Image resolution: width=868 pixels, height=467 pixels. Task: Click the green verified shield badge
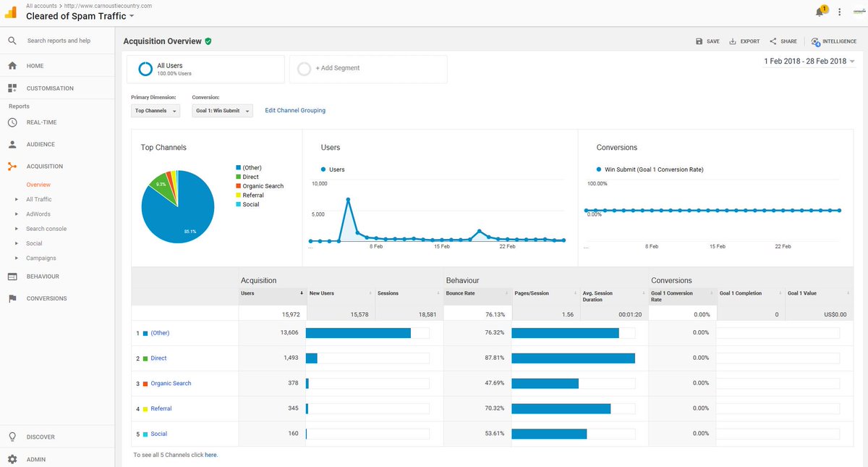pos(208,41)
